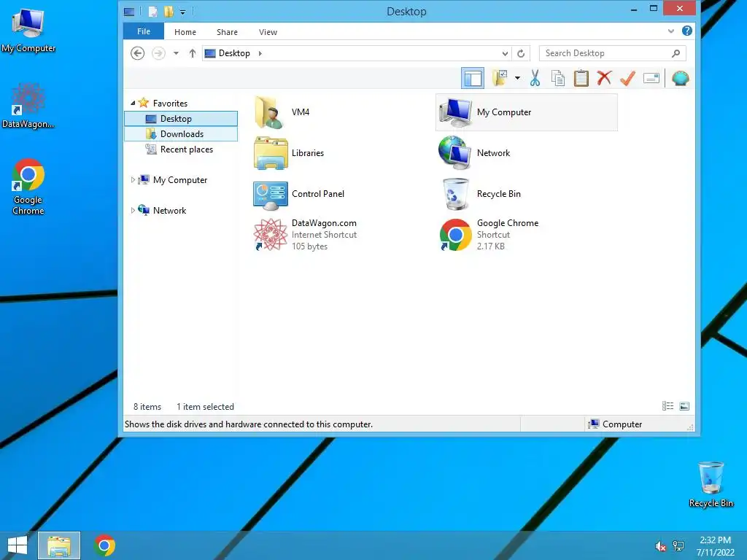Select the DataWagon.com Internet Shortcut
The height and width of the screenshot is (560, 747).
pyautogui.click(x=306, y=234)
